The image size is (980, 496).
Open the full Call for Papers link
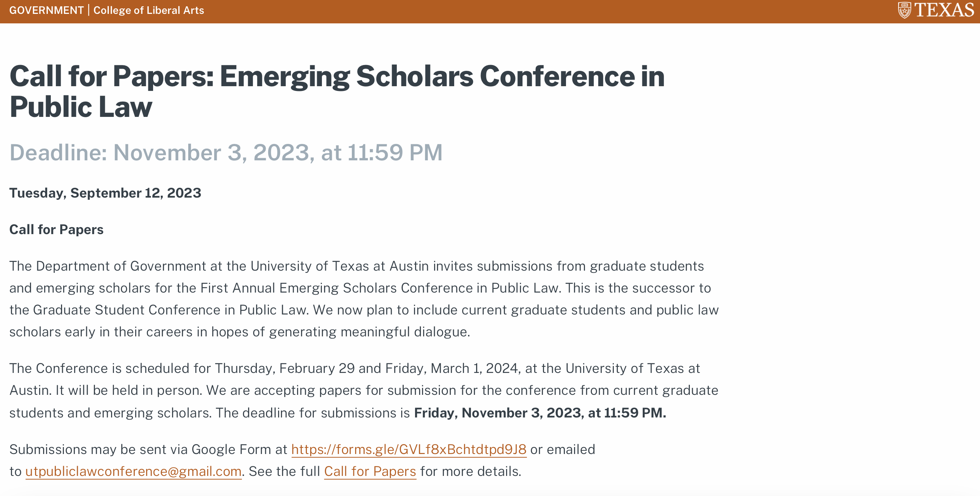[x=370, y=471]
